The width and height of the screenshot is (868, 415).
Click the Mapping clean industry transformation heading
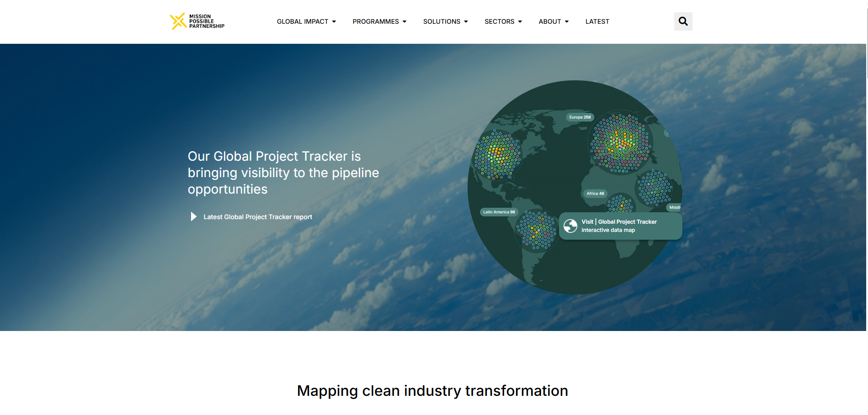click(x=432, y=391)
